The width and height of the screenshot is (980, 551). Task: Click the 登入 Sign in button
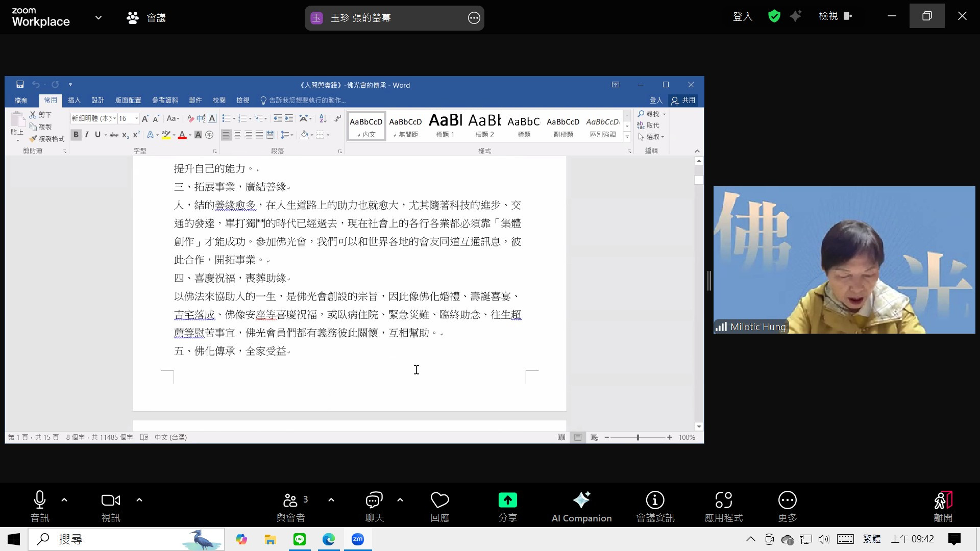742,16
